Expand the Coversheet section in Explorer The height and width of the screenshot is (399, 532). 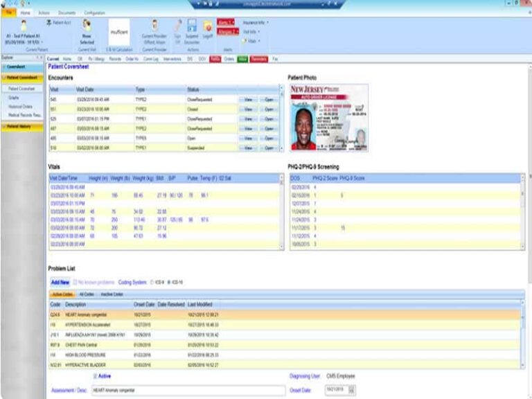point(22,66)
